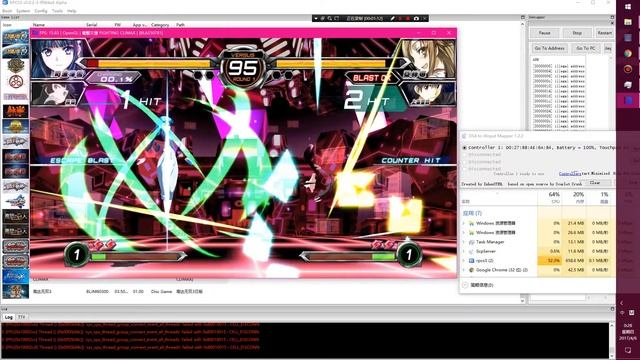Float the Debugger panel
640x360 pixels.
coord(612,17)
